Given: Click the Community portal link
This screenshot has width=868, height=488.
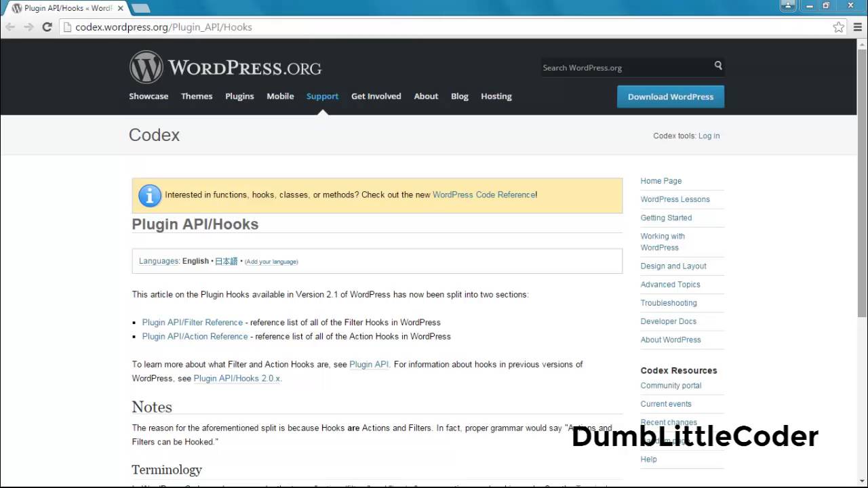Looking at the screenshot, I should pyautogui.click(x=671, y=386).
